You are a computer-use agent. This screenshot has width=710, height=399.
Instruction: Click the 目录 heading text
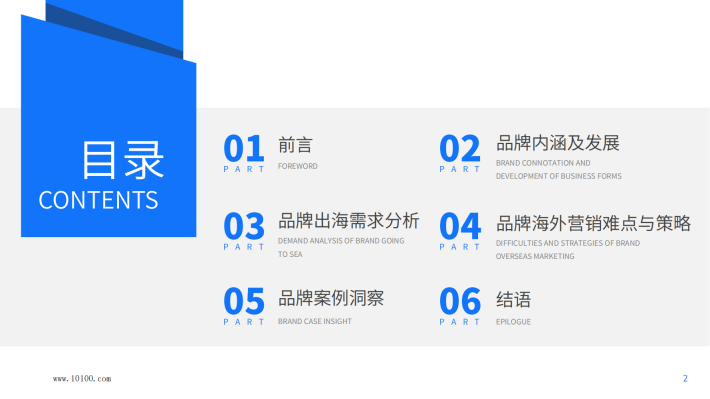pos(122,160)
